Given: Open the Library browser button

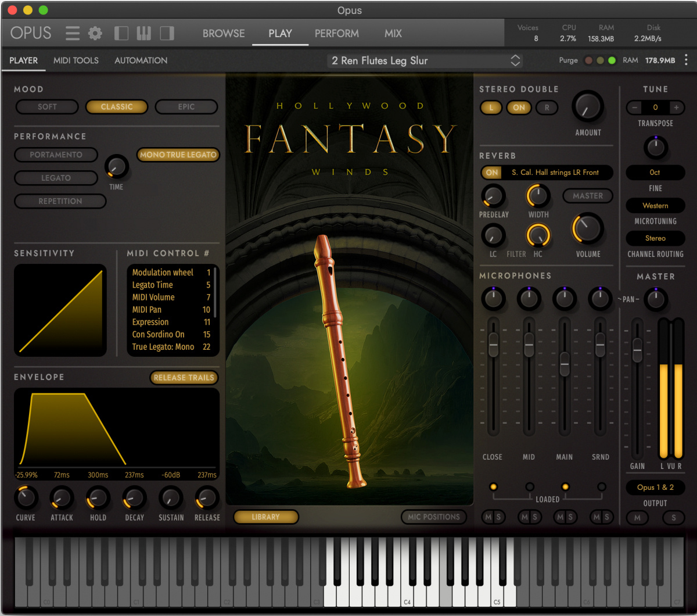Looking at the screenshot, I should 265,517.
